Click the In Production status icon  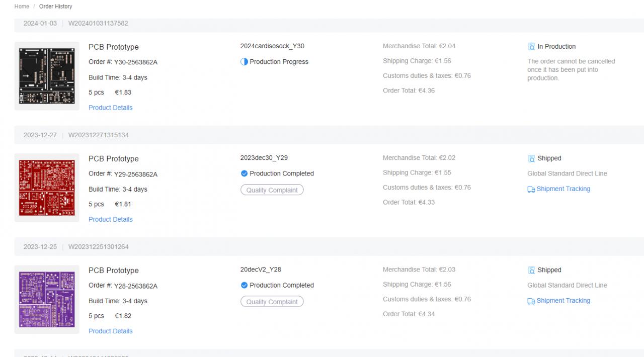tap(531, 47)
